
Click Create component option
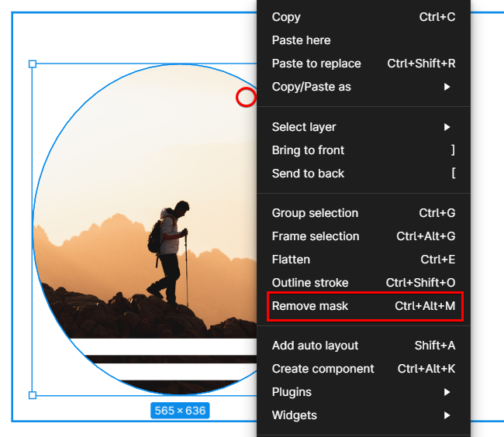(x=323, y=369)
